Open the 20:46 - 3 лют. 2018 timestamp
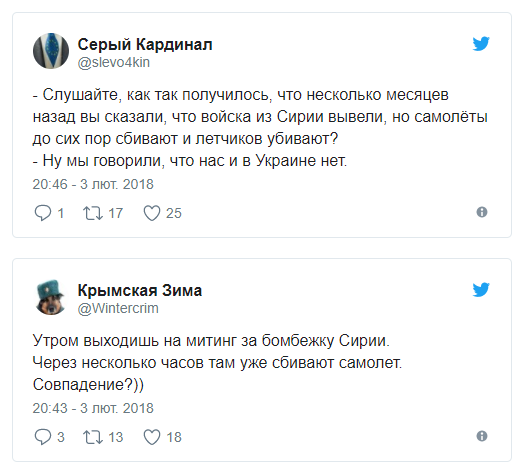The width and height of the screenshot is (526, 473). pos(93,184)
